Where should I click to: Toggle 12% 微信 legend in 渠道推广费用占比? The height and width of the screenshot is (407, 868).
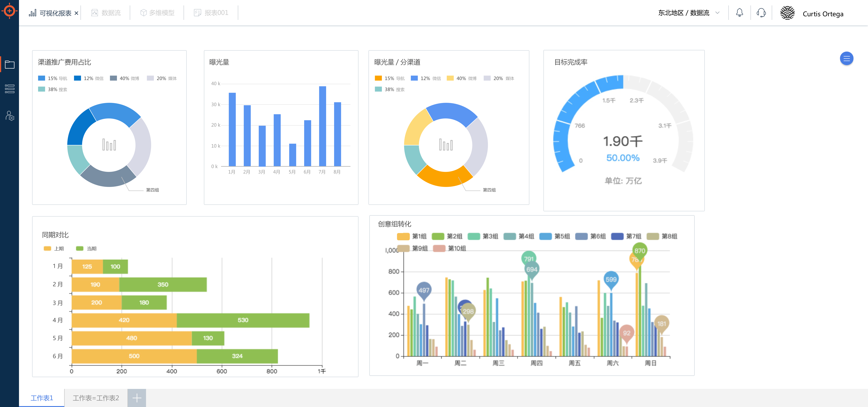(89, 78)
